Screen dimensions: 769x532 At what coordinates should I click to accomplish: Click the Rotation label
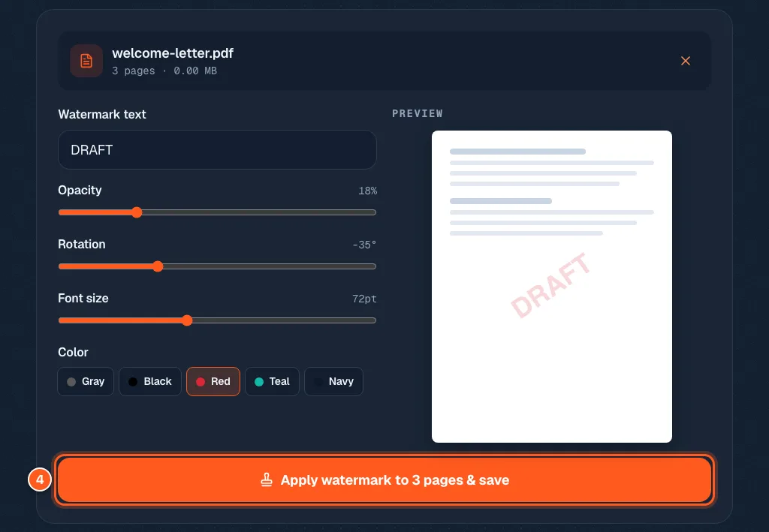pos(82,244)
